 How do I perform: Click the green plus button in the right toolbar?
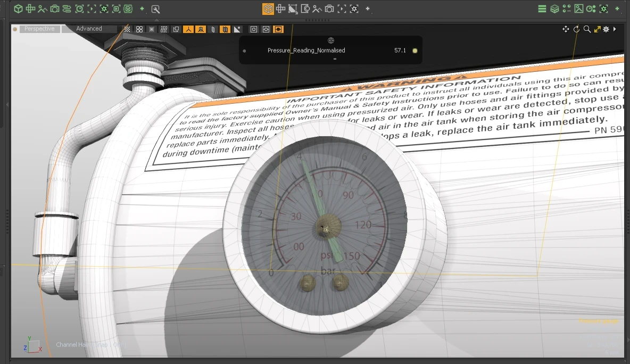pyautogui.click(x=617, y=9)
